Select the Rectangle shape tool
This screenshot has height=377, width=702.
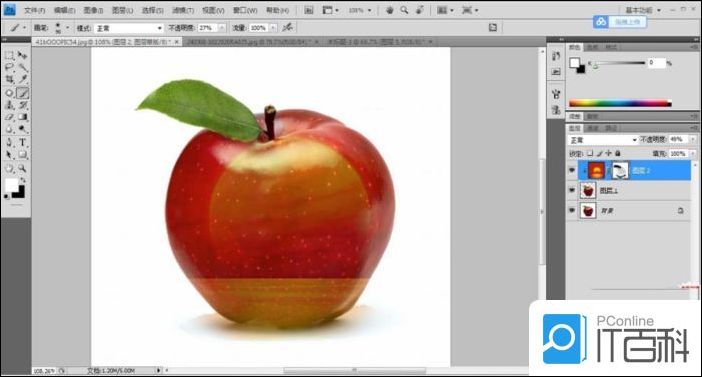pos(22,155)
